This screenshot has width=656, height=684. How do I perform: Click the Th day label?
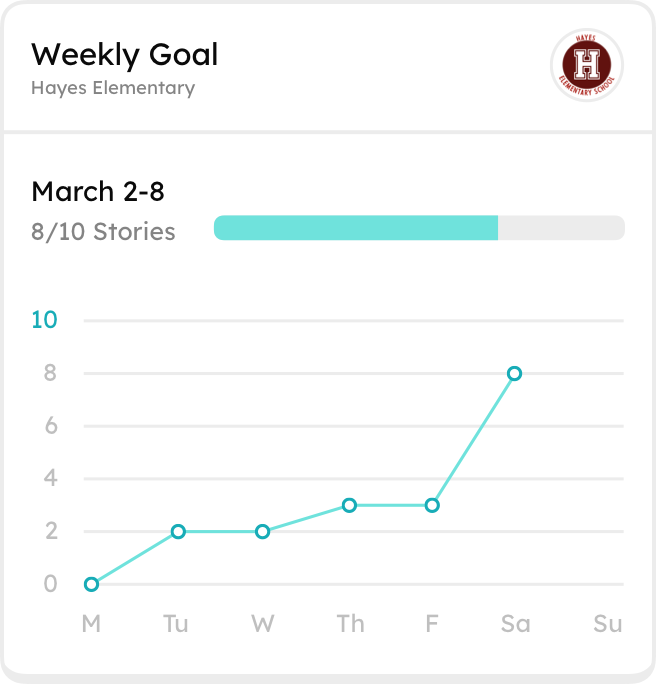coord(350,623)
